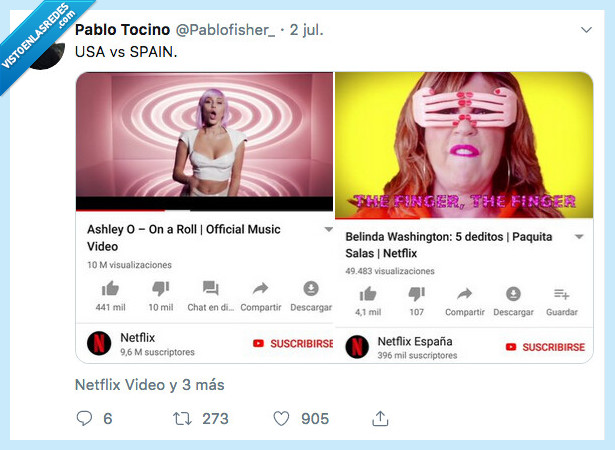615x450 pixels.
Task: Expand Belinda Washington video description arrow
Action: [578, 237]
